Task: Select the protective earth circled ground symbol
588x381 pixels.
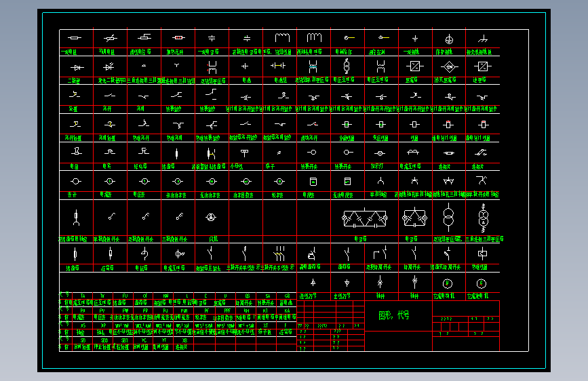Action: (x=449, y=39)
